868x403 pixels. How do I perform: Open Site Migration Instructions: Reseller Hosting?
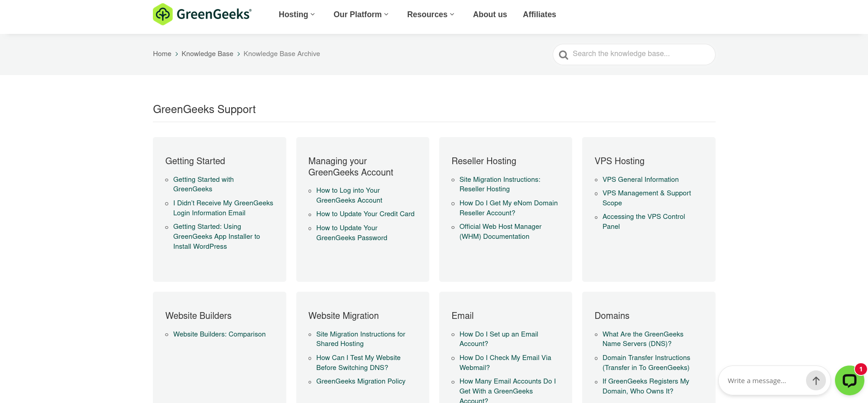pyautogui.click(x=500, y=184)
